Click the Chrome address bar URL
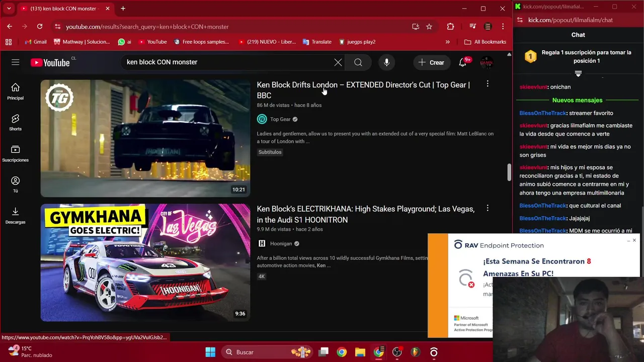The image size is (644, 362). (147, 27)
